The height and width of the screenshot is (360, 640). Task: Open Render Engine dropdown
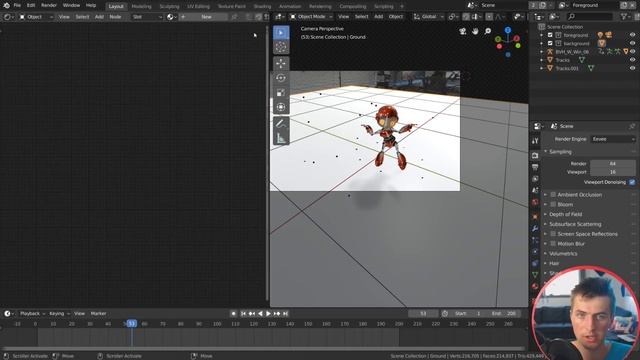613,139
